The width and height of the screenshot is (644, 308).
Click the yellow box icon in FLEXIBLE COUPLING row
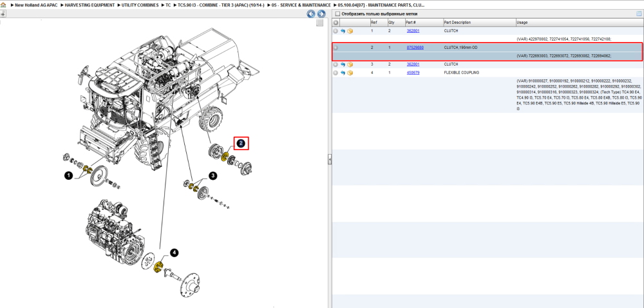[x=350, y=73]
